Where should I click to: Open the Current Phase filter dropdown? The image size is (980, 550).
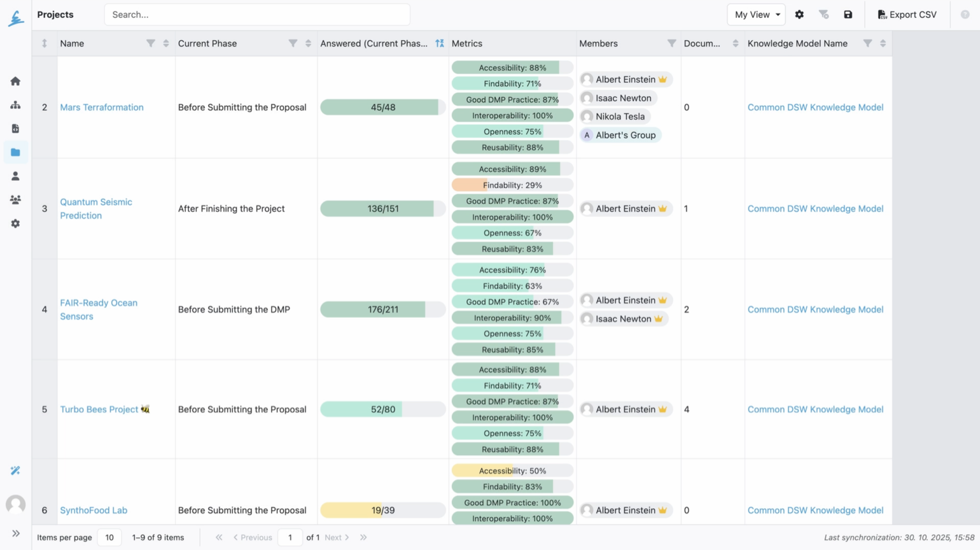coord(293,43)
